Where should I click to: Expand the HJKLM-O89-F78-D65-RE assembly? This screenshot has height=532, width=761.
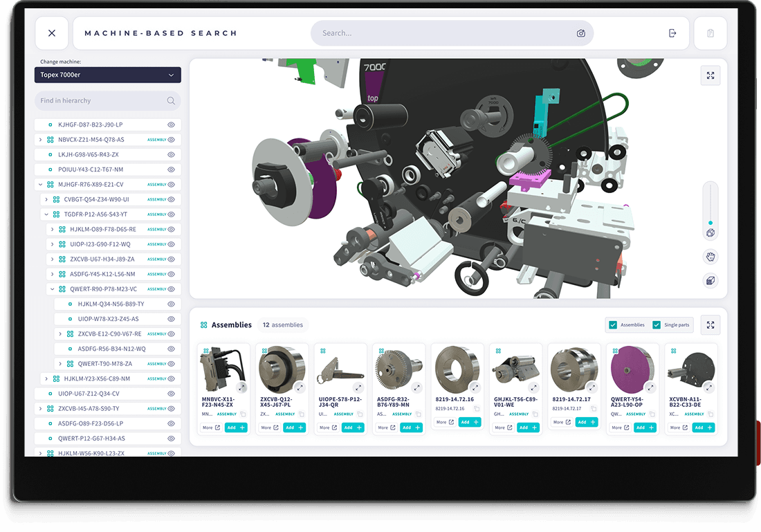(x=53, y=229)
